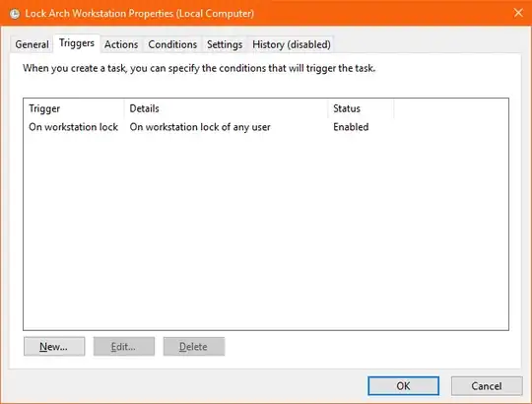Click the Task Scheduler clock icon in title bar
Image resolution: width=532 pixels, height=404 pixels.
(x=15, y=14)
